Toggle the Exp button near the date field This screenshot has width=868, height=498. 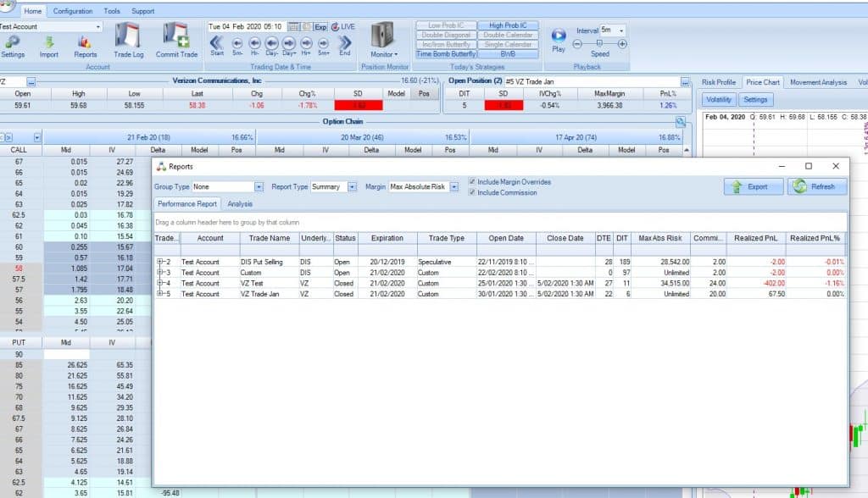(320, 26)
